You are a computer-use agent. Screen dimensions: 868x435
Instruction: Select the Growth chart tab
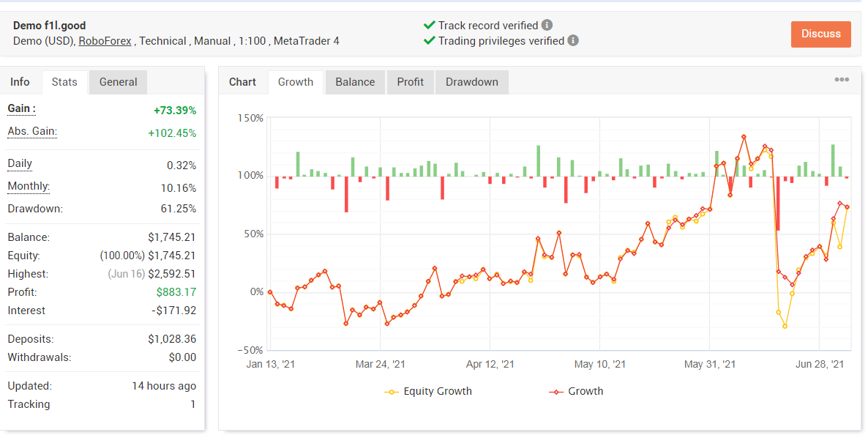(296, 82)
